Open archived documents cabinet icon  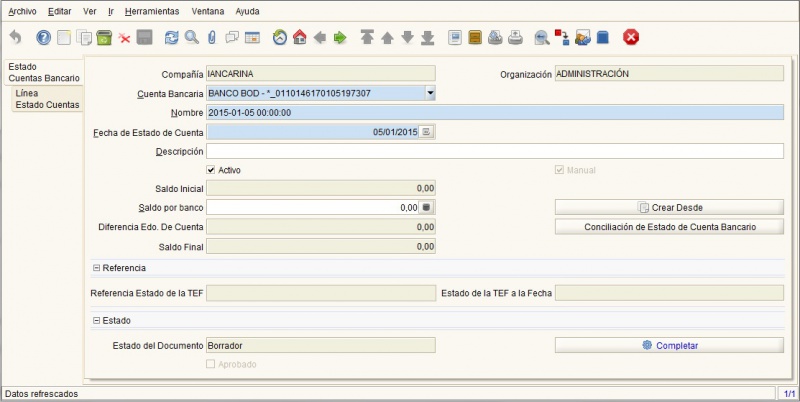point(475,37)
